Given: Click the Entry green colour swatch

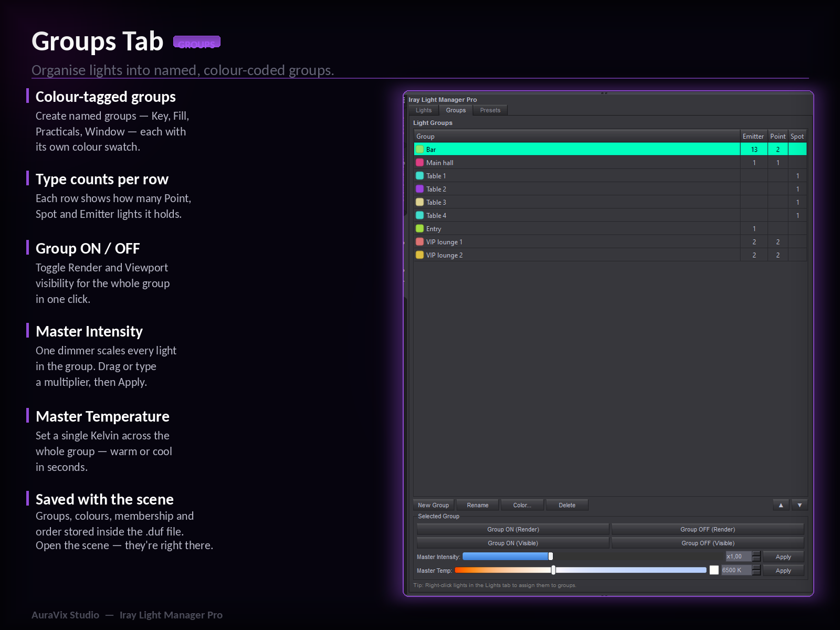Looking at the screenshot, I should (x=419, y=228).
